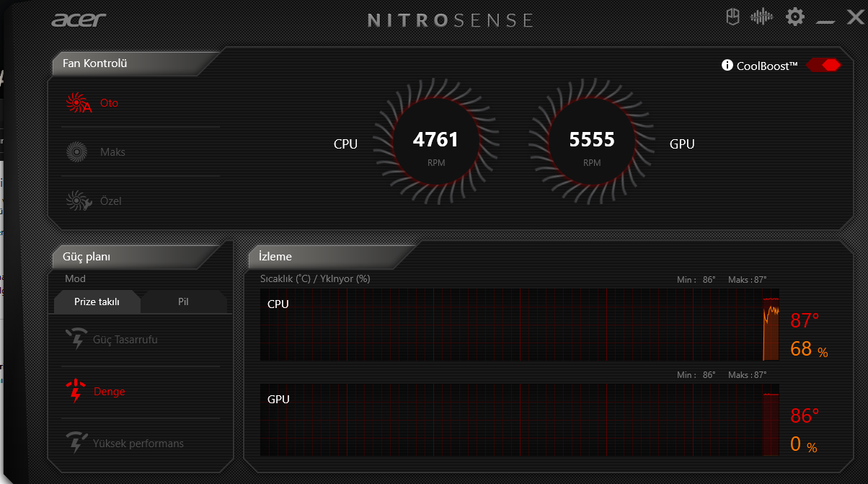Select the Oto fan mode icon
The image size is (868, 484).
pyautogui.click(x=78, y=103)
